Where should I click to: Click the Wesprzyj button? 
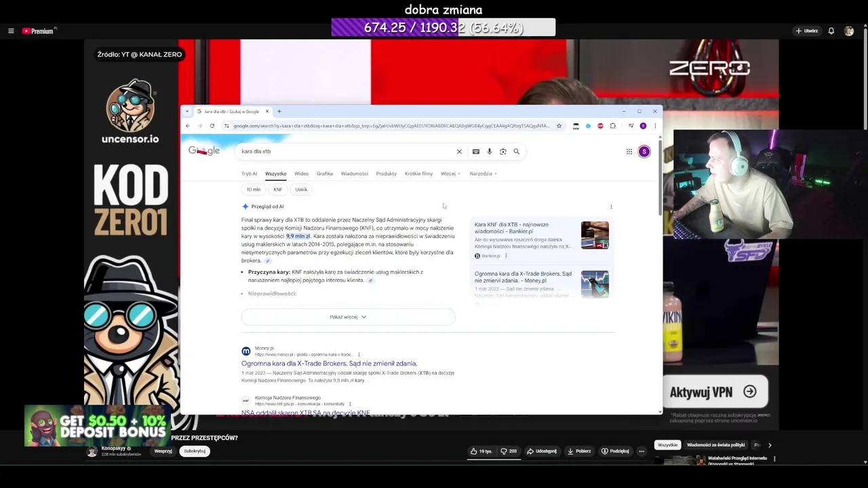pyautogui.click(x=163, y=451)
